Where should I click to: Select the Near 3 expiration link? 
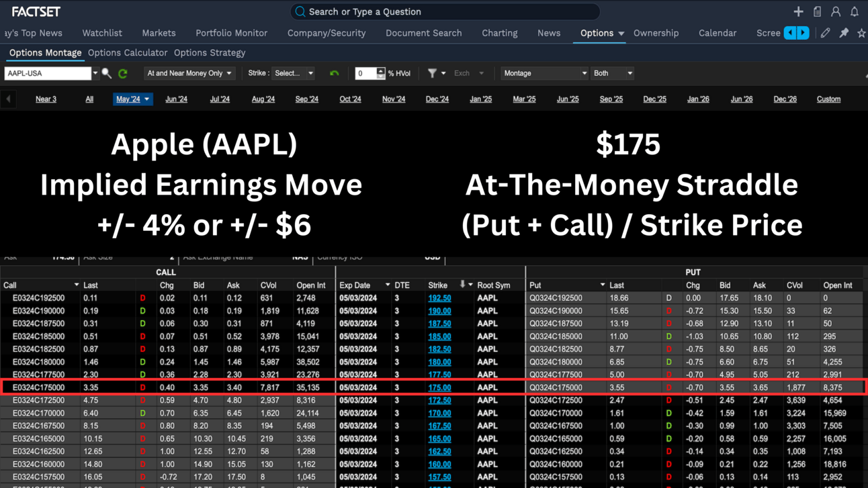tap(46, 99)
